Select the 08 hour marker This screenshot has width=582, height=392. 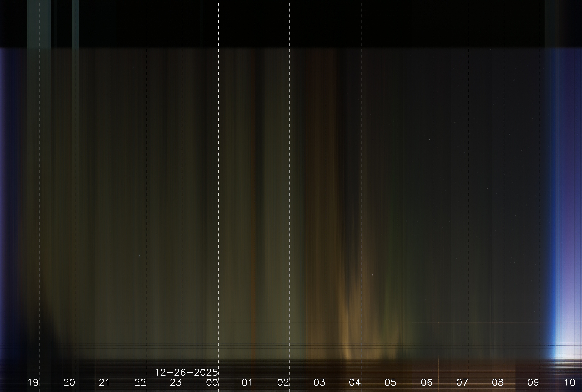(497, 382)
